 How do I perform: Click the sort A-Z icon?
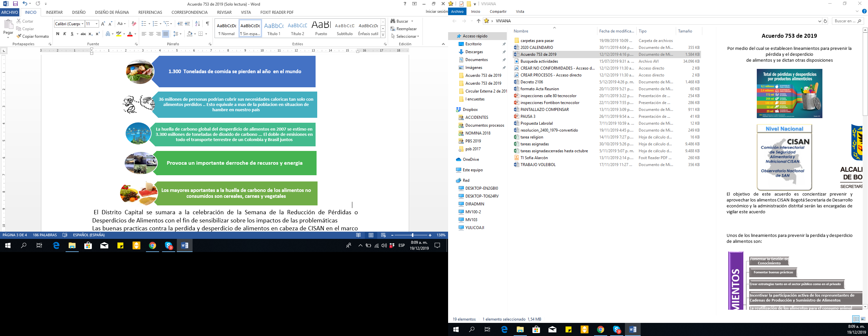click(x=197, y=24)
